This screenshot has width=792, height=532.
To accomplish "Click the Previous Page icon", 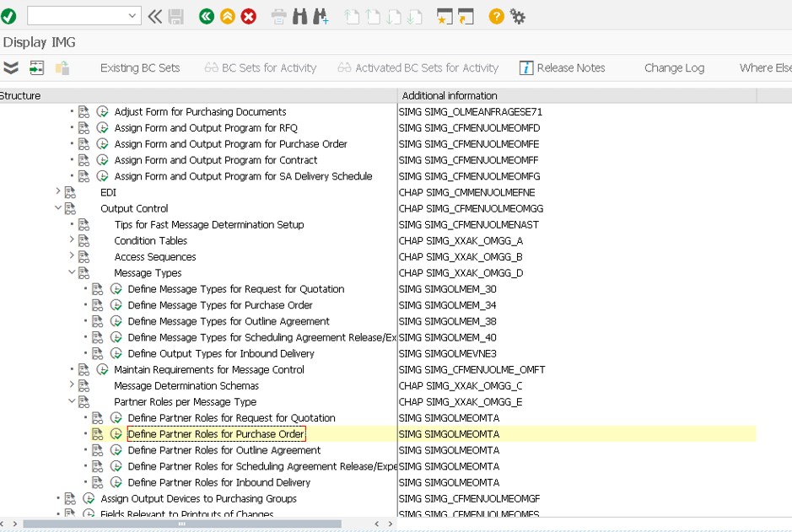I will click(x=373, y=17).
